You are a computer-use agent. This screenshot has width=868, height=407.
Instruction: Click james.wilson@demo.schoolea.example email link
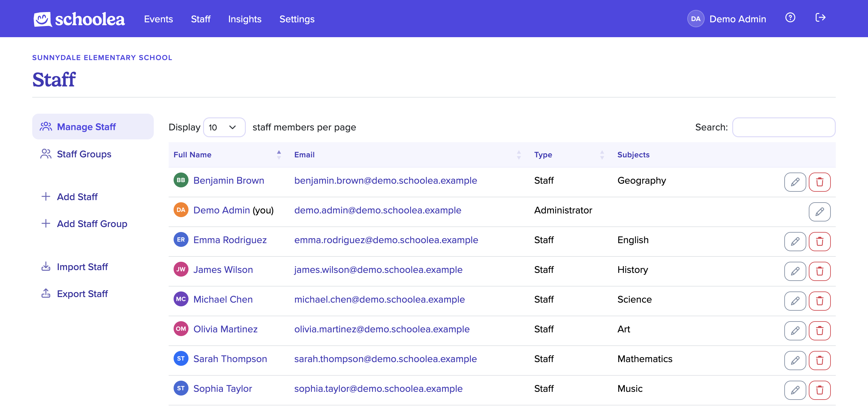(378, 270)
